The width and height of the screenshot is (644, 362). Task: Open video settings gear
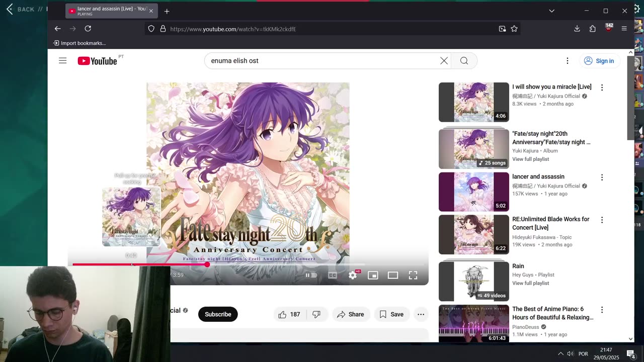pyautogui.click(x=353, y=275)
